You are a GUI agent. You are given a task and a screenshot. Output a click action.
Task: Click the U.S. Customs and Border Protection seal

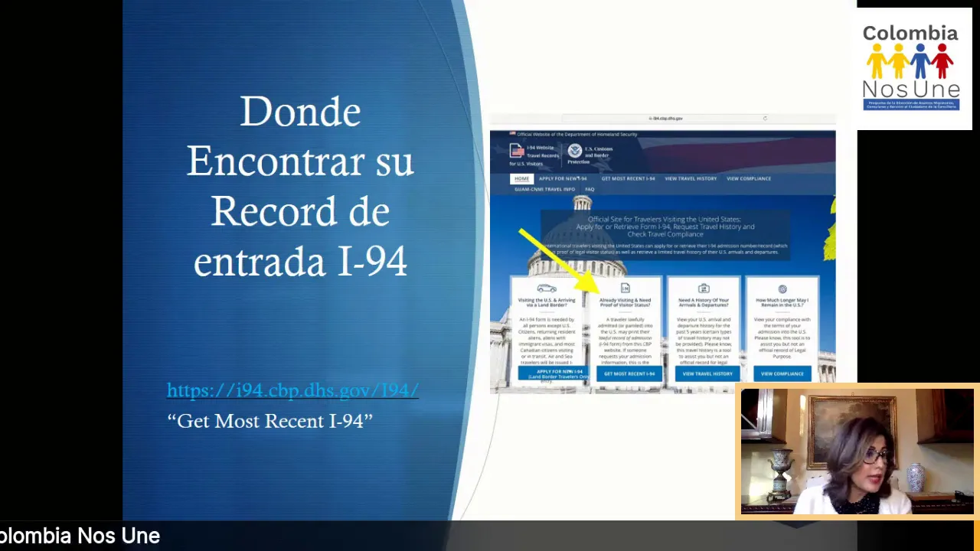[574, 152]
